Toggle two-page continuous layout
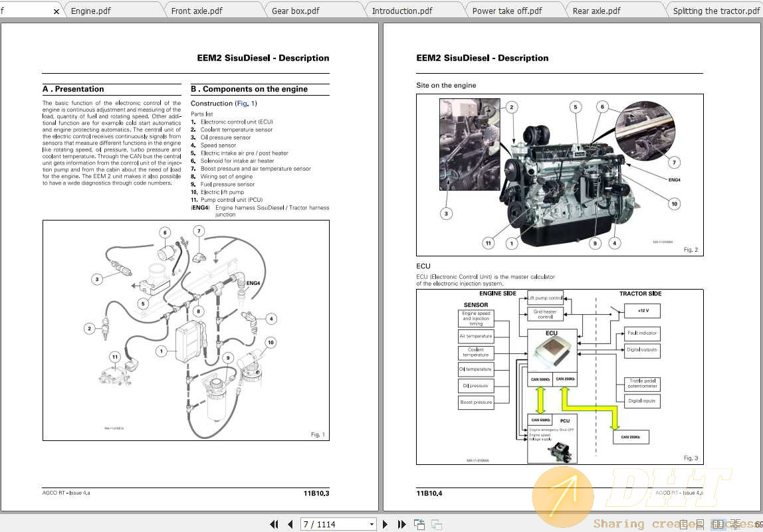The height and width of the screenshot is (532, 763). pos(735,524)
